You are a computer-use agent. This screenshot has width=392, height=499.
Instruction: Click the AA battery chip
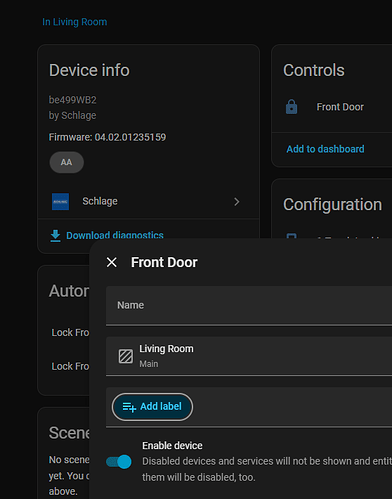pyautogui.click(x=67, y=162)
